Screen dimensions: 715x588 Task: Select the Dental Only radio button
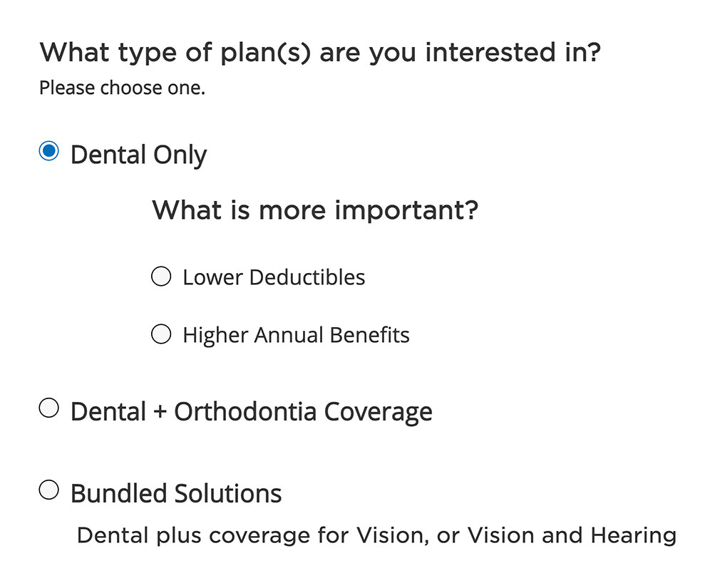pyautogui.click(x=48, y=151)
